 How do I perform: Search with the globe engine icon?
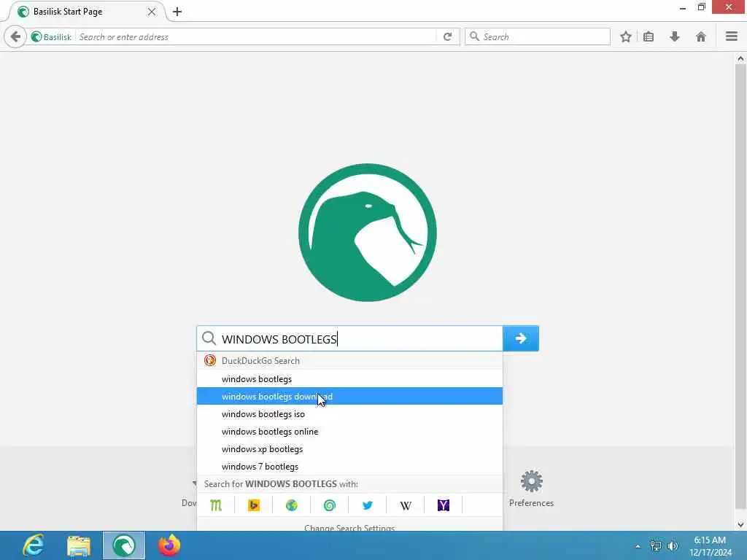[292, 505]
